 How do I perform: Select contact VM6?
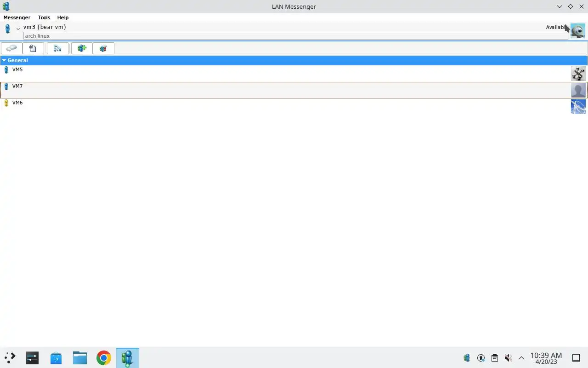[x=294, y=107]
